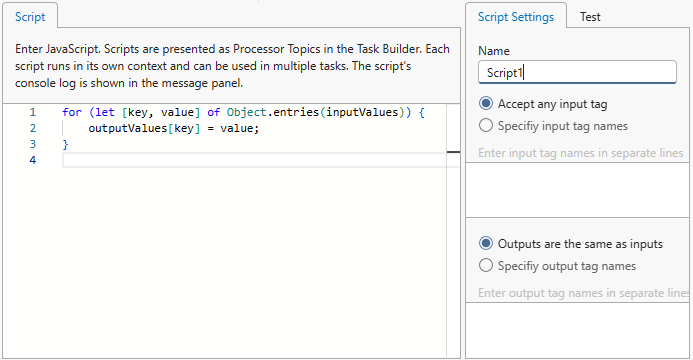Click the 'for' keyword on line 1
693x360 pixels.
pyautogui.click(x=72, y=112)
